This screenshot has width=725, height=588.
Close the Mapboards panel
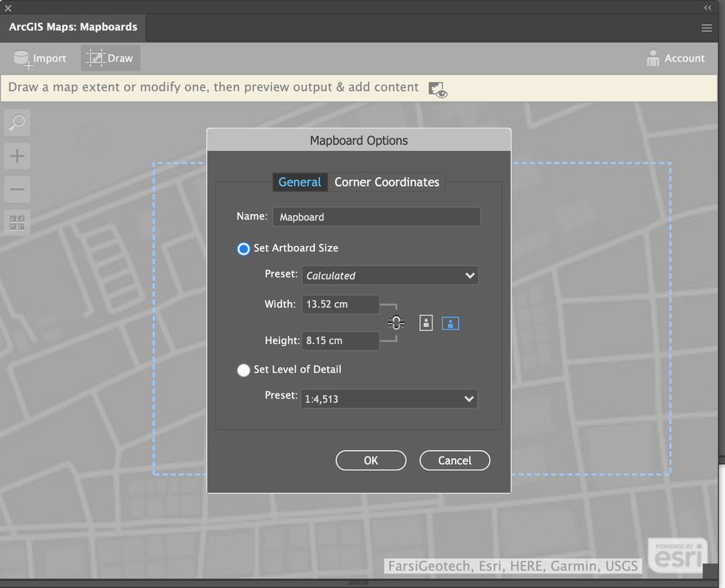coord(8,8)
